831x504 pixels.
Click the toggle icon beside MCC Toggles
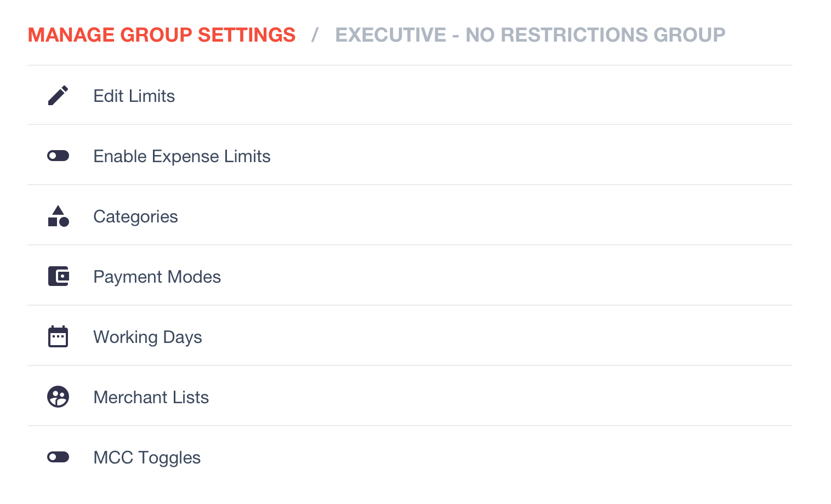pyautogui.click(x=58, y=457)
